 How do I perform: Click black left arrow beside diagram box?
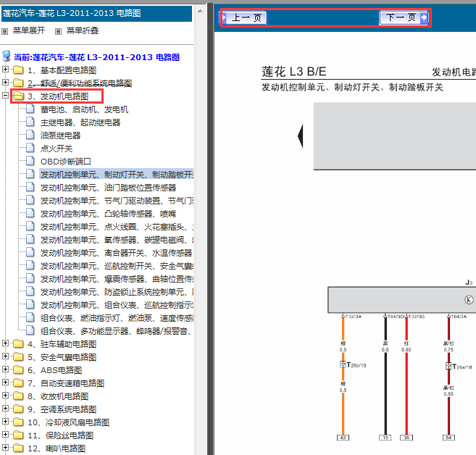pyautogui.click(x=300, y=136)
